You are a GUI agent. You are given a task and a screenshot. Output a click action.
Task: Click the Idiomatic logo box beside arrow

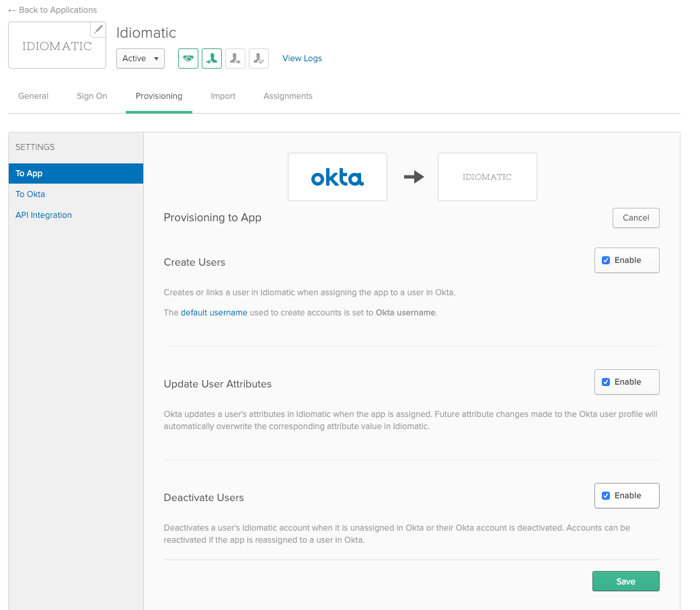click(488, 177)
